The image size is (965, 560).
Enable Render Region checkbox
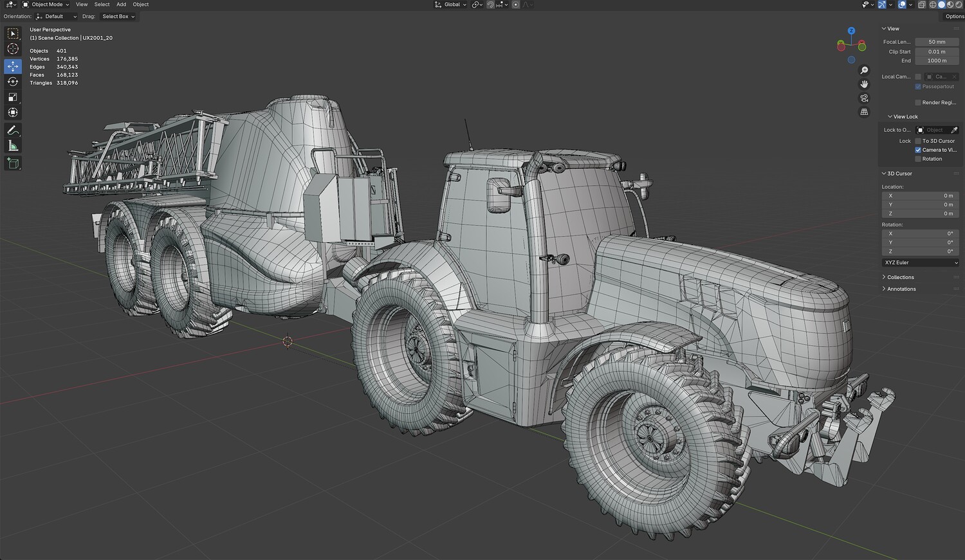click(x=918, y=102)
